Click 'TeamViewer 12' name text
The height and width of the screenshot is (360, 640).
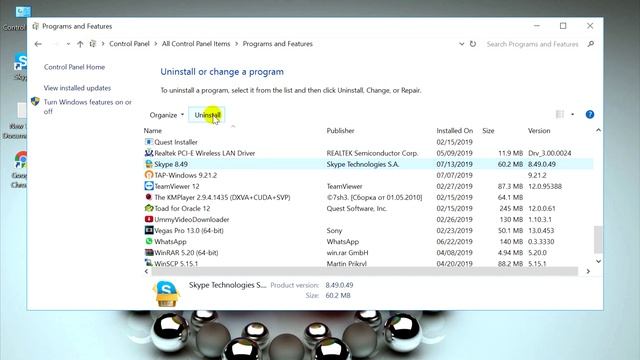(x=177, y=186)
